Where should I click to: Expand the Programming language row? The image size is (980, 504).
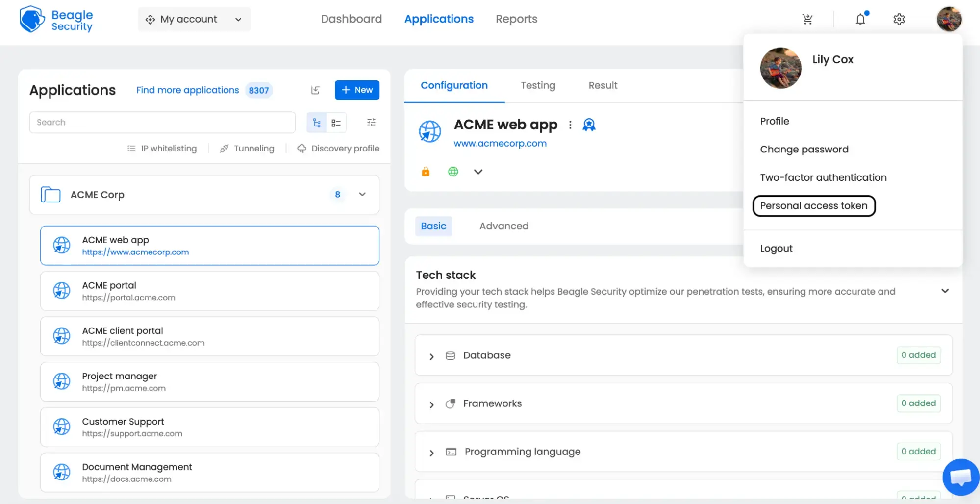431,453
